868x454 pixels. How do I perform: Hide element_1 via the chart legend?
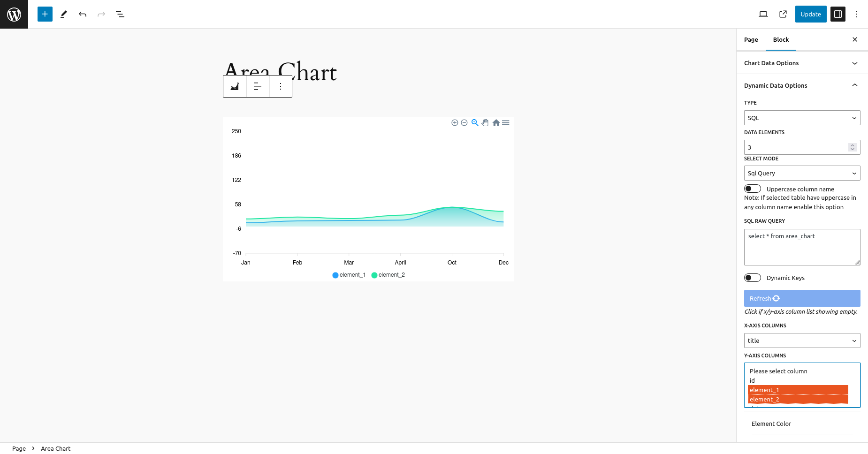pyautogui.click(x=349, y=275)
